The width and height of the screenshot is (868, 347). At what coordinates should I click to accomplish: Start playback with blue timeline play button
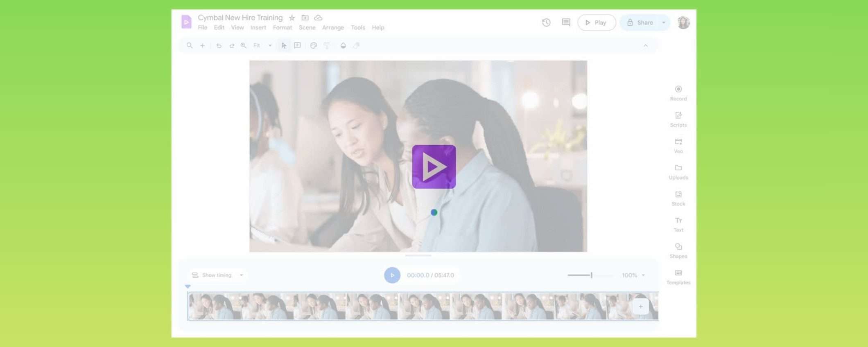(392, 275)
